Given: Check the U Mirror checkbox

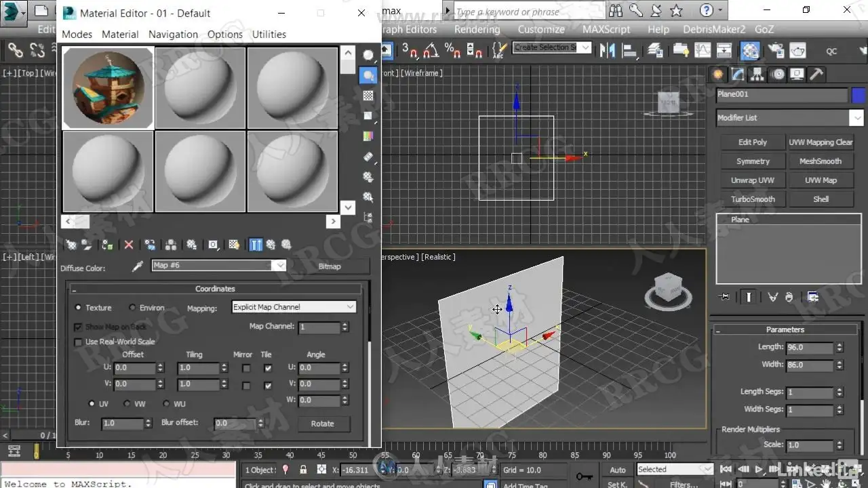Looking at the screenshot, I should point(246,368).
